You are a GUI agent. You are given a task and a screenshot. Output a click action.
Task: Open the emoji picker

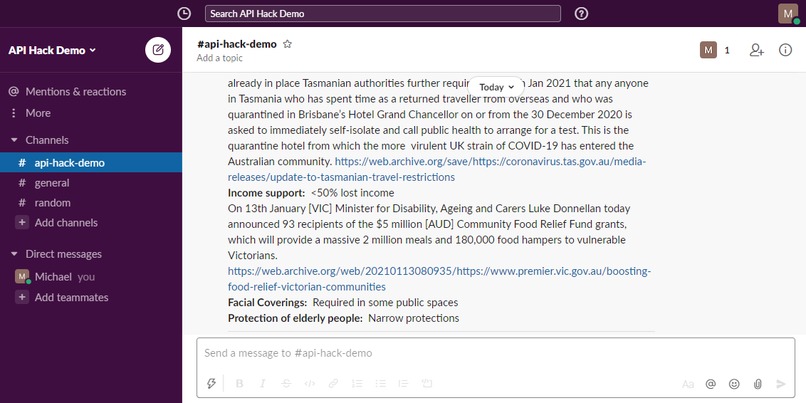tap(735, 384)
